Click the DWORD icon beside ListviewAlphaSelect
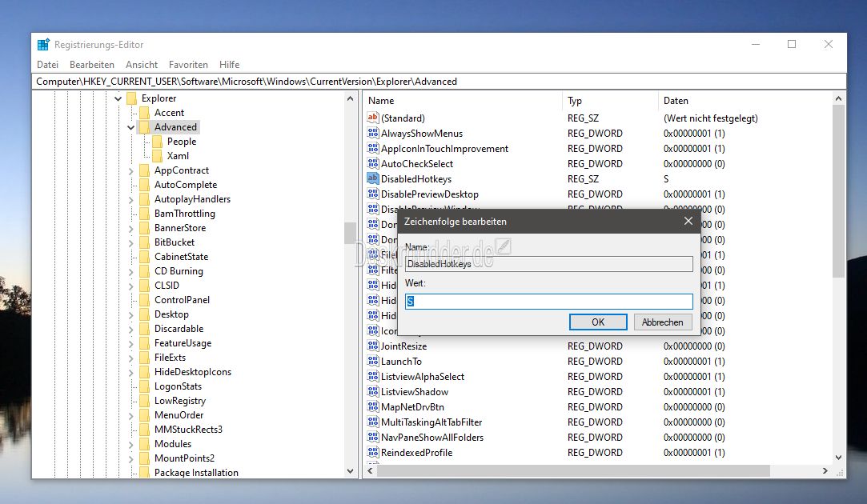The width and height of the screenshot is (867, 504). 373,376
